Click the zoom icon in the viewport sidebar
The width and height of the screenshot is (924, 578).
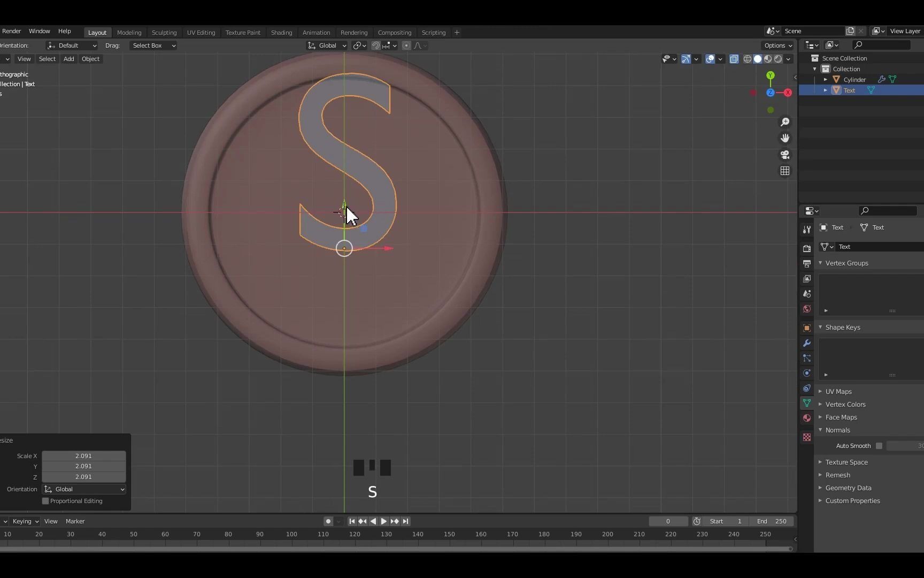[x=785, y=122]
